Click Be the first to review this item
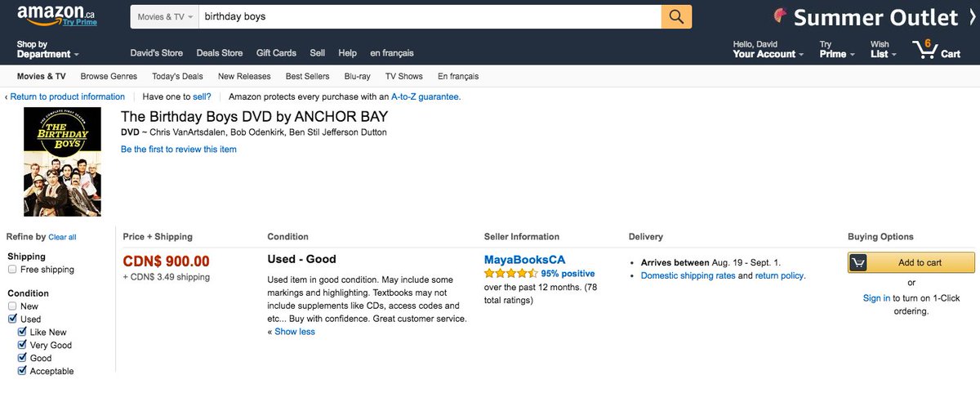 click(x=179, y=150)
